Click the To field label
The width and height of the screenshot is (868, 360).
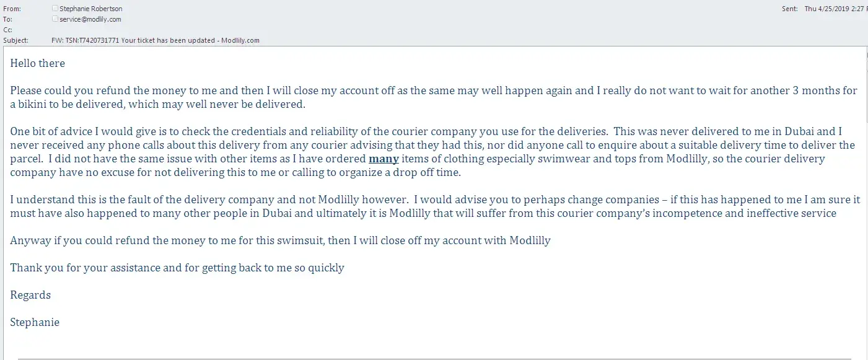point(7,19)
